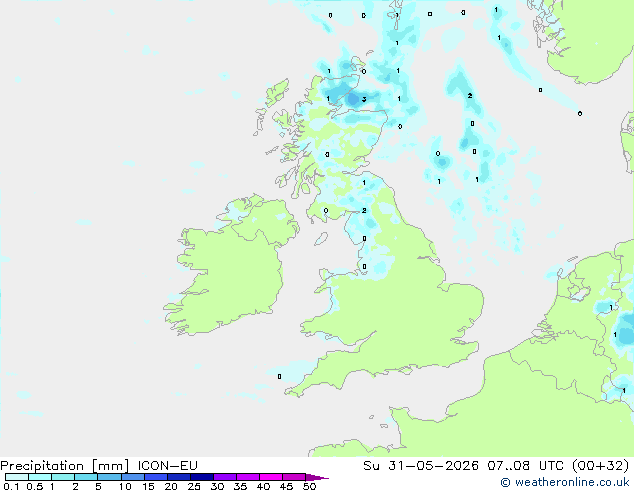Viewport: 634px width, 490px height.
Task: Click the '0.5' legend scale label
Action: click(34, 486)
